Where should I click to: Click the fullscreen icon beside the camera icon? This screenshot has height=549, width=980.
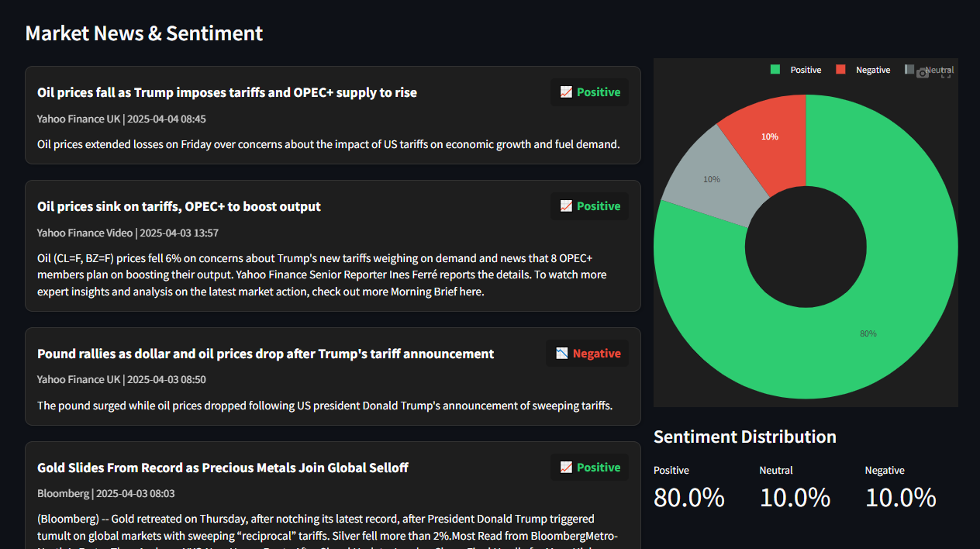pyautogui.click(x=947, y=74)
